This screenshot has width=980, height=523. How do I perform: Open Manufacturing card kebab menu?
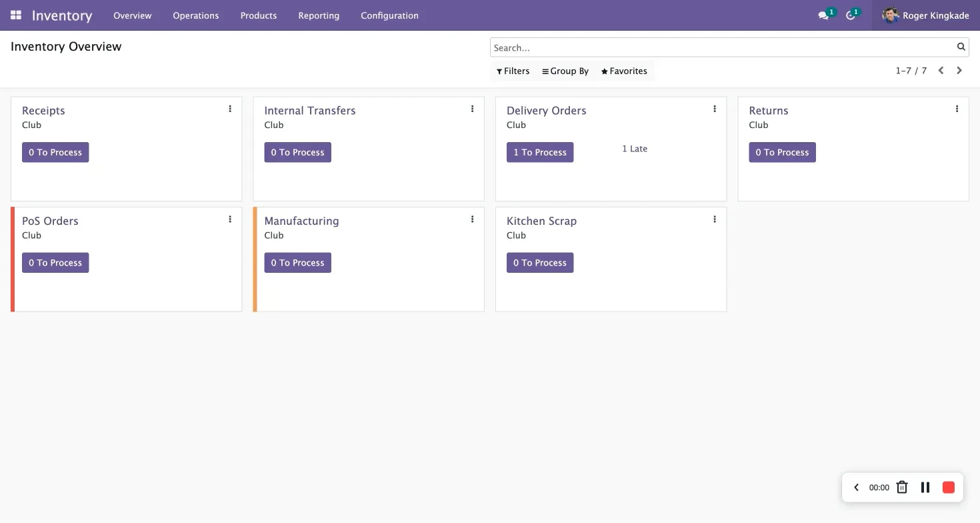pos(472,219)
